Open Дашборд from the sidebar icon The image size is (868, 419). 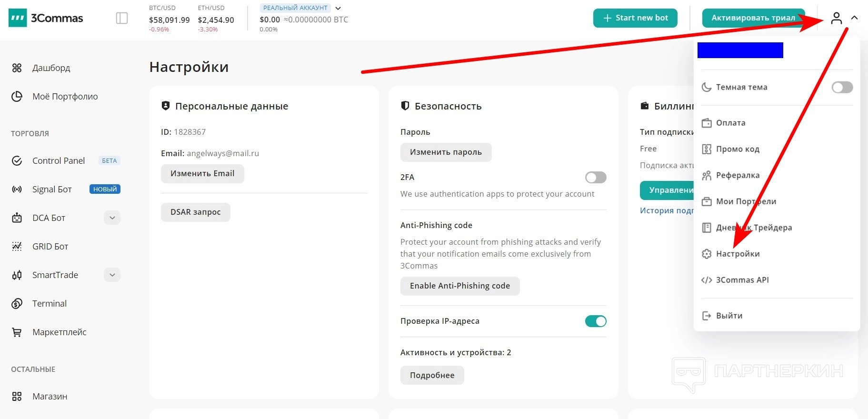(17, 68)
